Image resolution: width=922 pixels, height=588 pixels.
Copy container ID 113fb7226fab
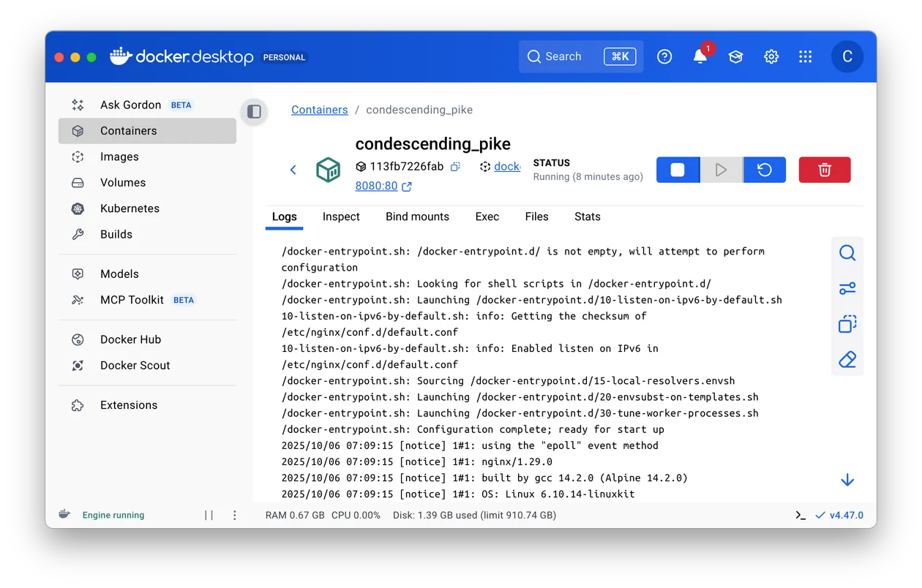pyautogui.click(x=455, y=167)
